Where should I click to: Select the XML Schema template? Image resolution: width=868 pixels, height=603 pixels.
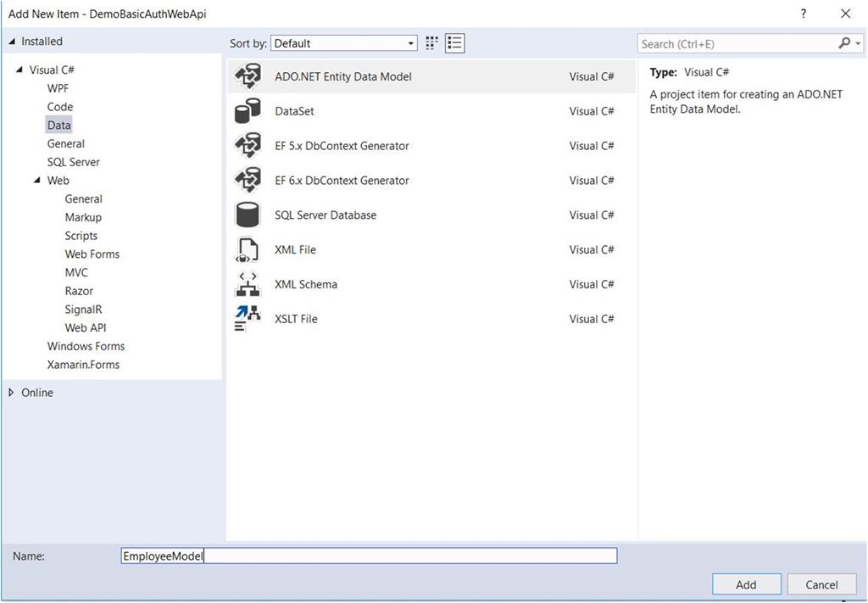[306, 284]
